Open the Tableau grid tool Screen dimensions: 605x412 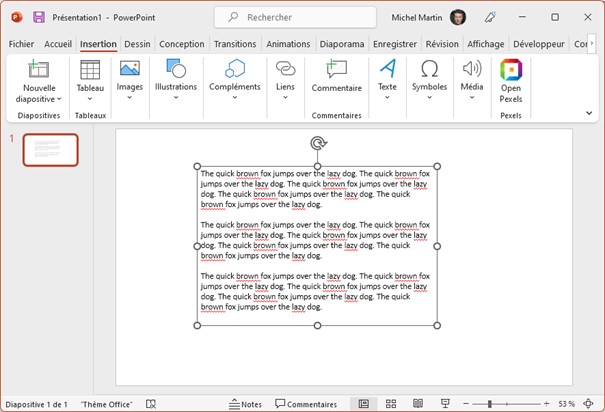[x=90, y=70]
